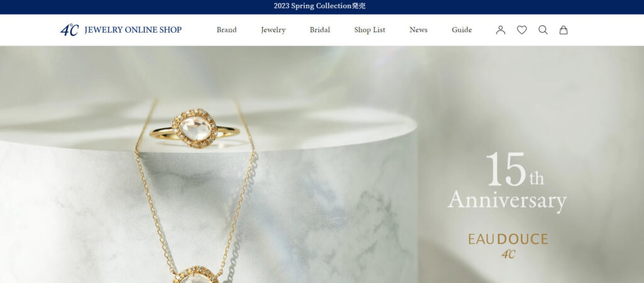Screen dimensions: 644x283
Task: Open the News section
Action: [x=418, y=30]
